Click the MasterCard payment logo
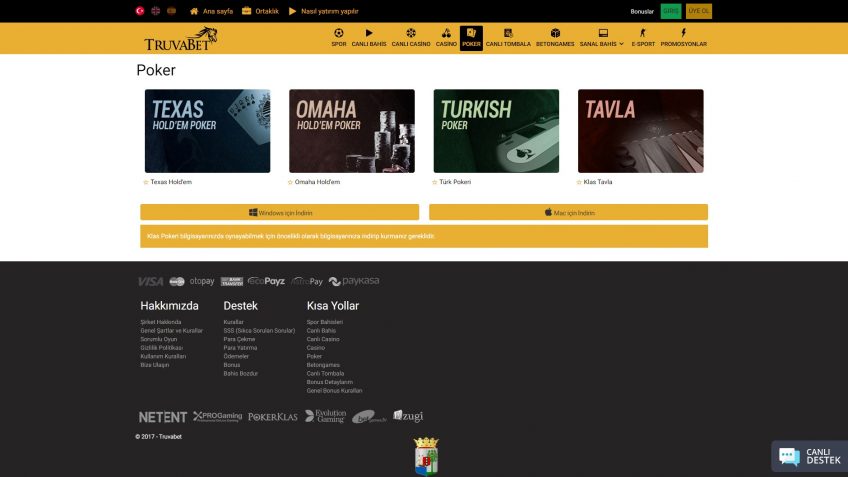This screenshot has height=477, width=848. pos(177,281)
